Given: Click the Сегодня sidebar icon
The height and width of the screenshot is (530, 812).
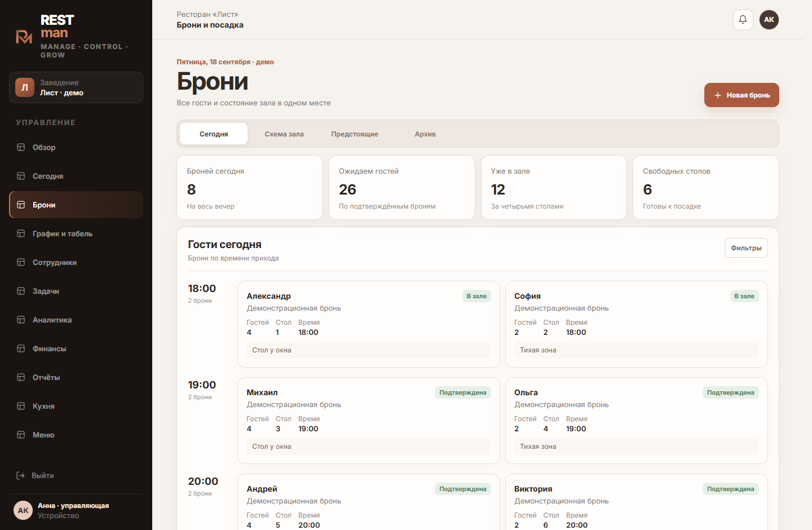Looking at the screenshot, I should 21,176.
